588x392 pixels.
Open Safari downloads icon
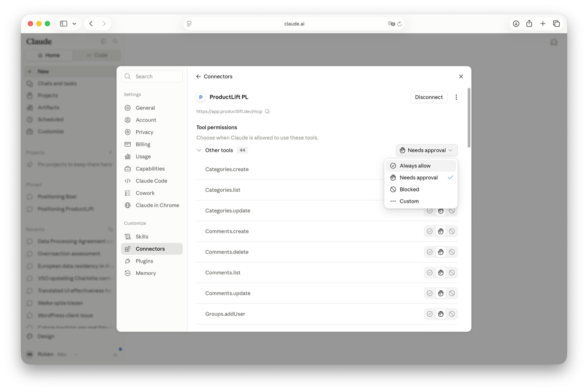(x=516, y=23)
